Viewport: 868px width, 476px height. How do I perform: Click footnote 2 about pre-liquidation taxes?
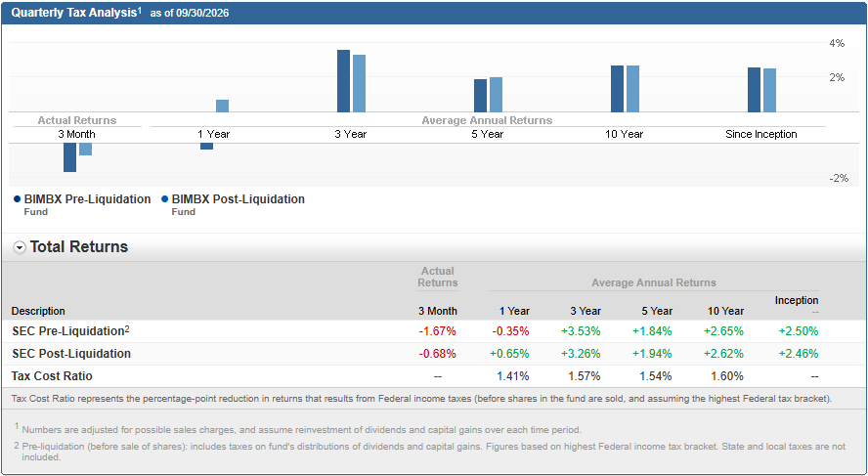tap(429, 452)
